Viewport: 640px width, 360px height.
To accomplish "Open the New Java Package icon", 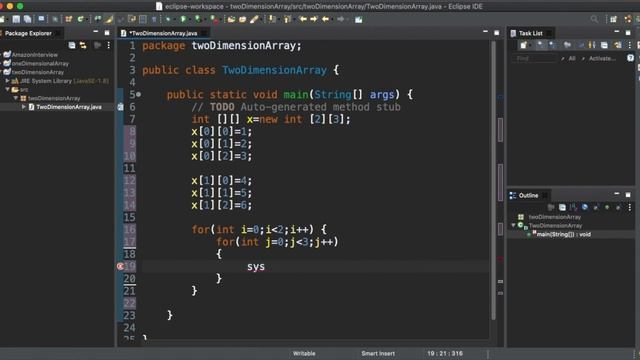I will 69,19.
